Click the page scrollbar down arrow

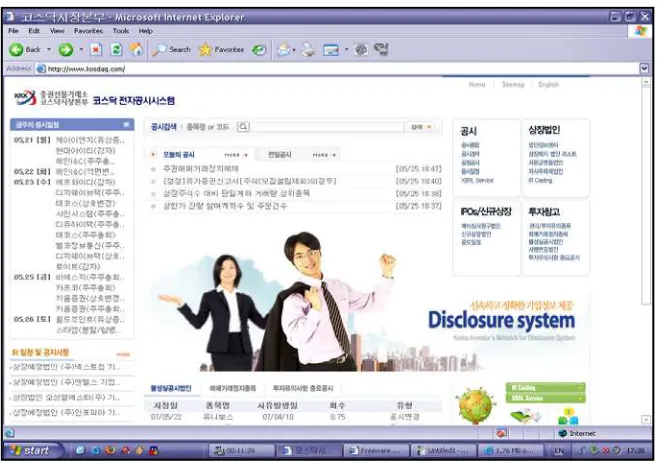click(646, 420)
